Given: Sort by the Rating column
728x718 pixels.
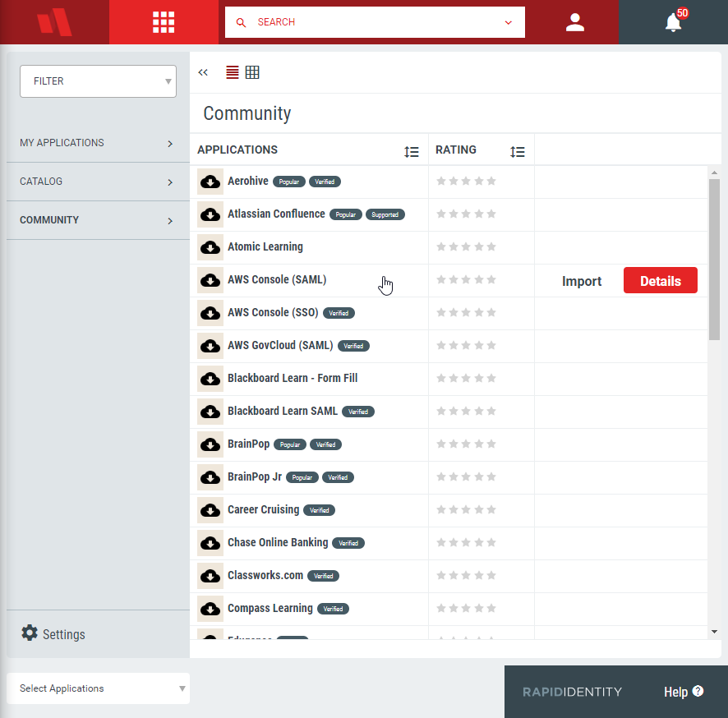Looking at the screenshot, I should pyautogui.click(x=517, y=152).
